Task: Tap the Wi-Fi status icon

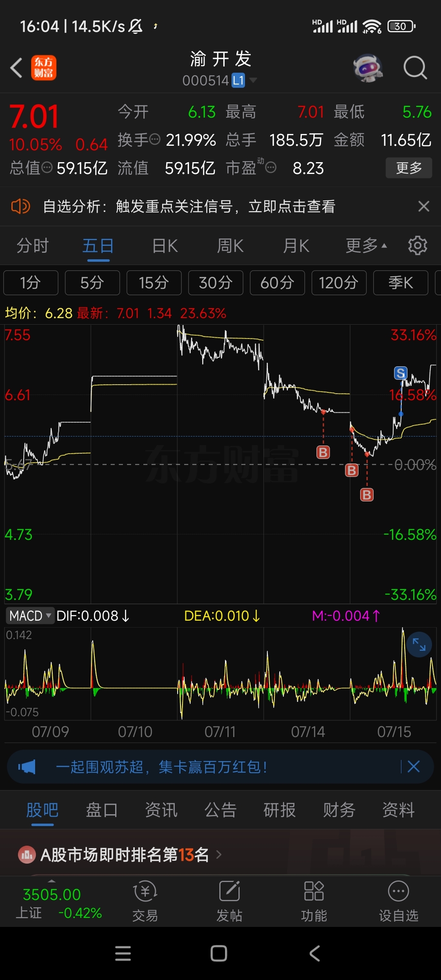Action: click(372, 27)
